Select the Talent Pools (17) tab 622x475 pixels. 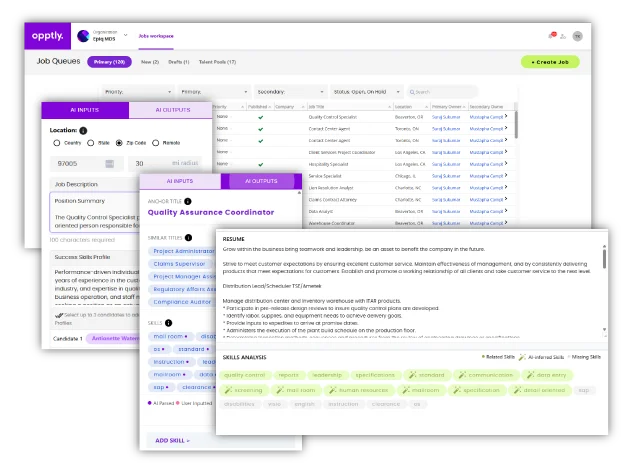(217, 62)
